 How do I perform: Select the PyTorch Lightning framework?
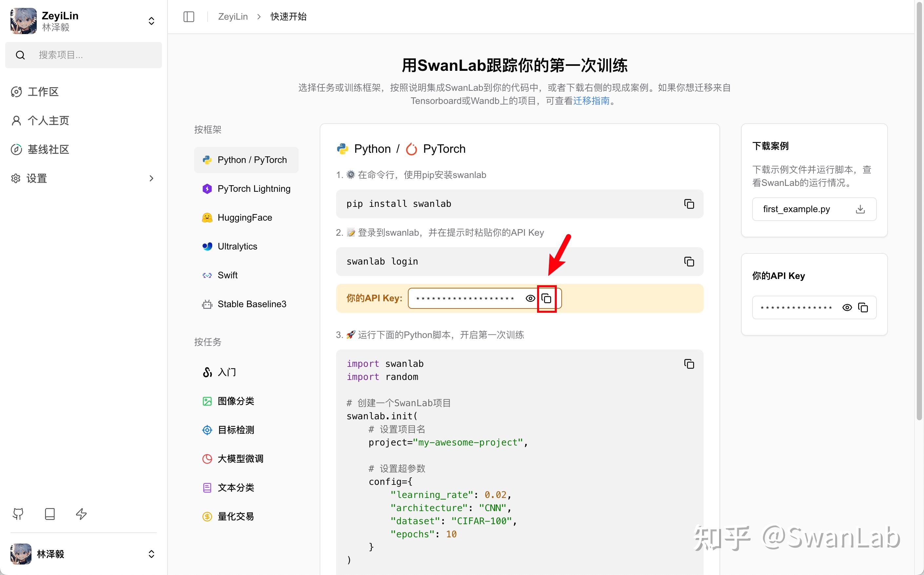[253, 188]
